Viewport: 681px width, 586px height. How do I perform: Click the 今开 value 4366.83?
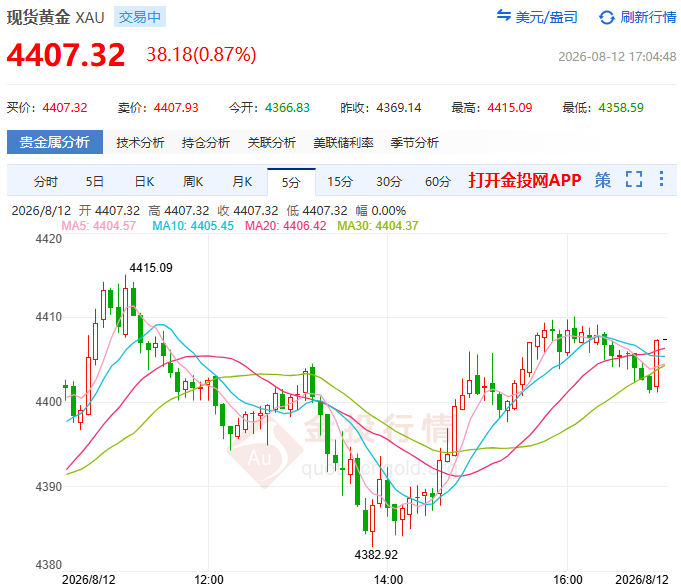click(287, 108)
